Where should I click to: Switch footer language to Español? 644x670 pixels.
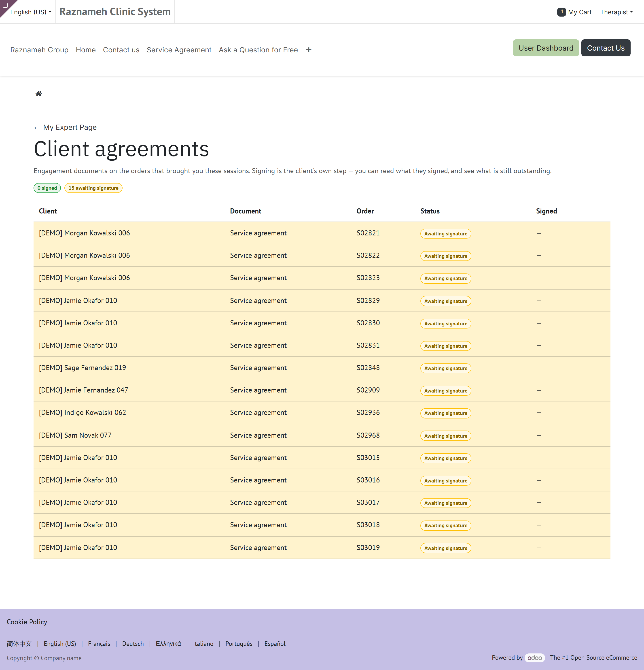pyautogui.click(x=275, y=644)
